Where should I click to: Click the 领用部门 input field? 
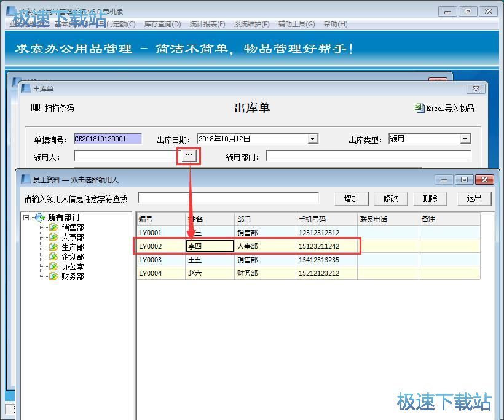[368, 156]
